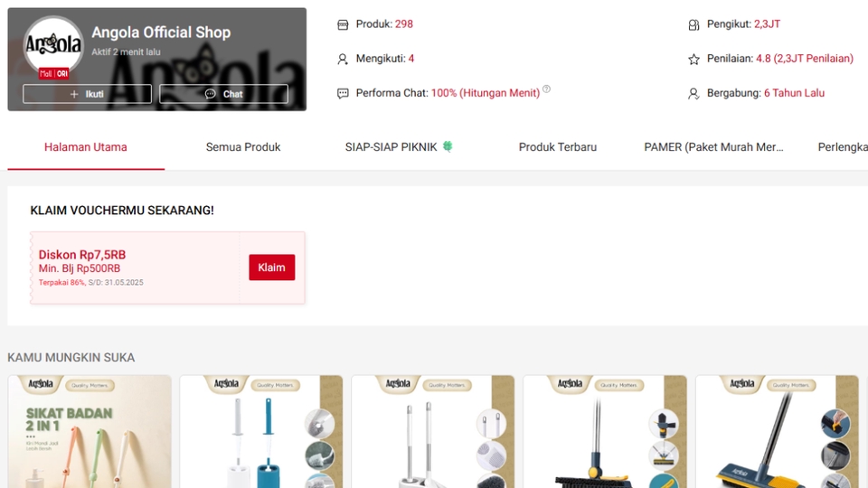Go to the Halaman Utama tab

(x=86, y=147)
